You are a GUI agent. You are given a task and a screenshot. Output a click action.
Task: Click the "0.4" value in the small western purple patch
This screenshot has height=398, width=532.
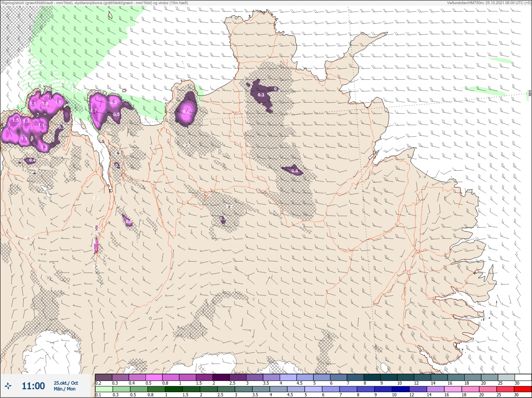pos(32,160)
